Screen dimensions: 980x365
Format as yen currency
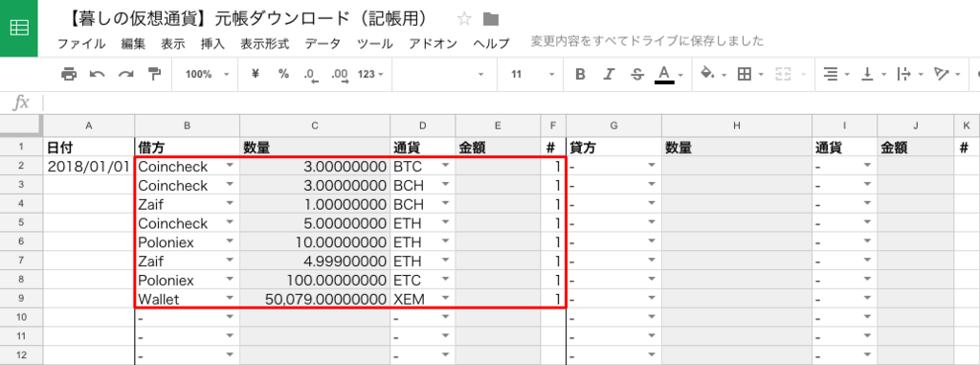(255, 74)
